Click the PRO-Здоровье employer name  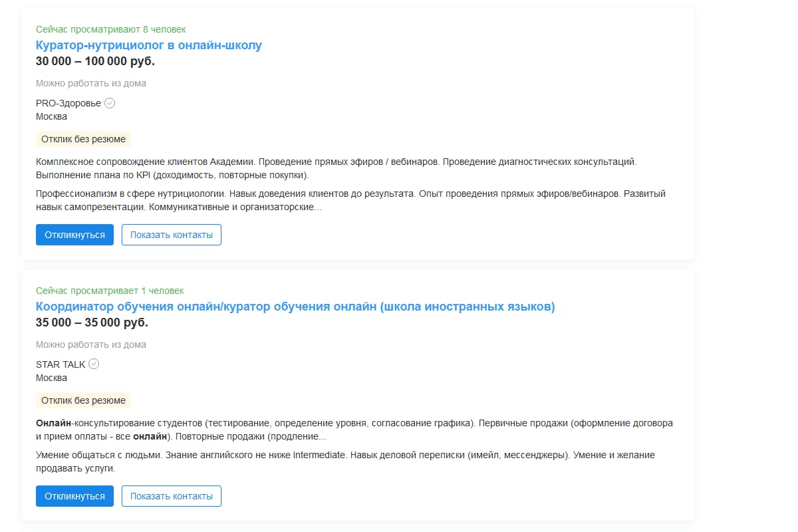pyautogui.click(x=66, y=103)
